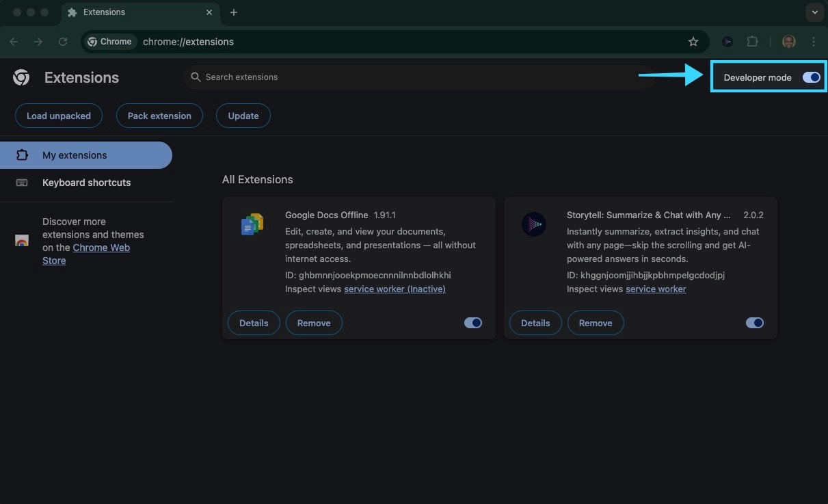This screenshot has height=504, width=828.
Task: Inspect Storytell's service worker link
Action: (x=656, y=289)
